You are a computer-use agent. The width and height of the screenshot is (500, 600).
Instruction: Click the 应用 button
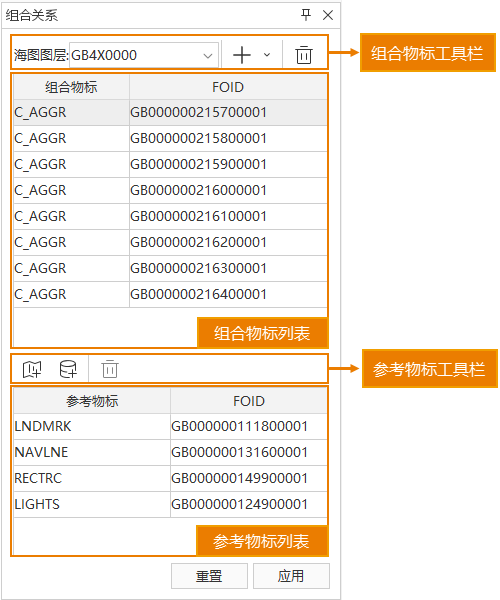(291, 576)
